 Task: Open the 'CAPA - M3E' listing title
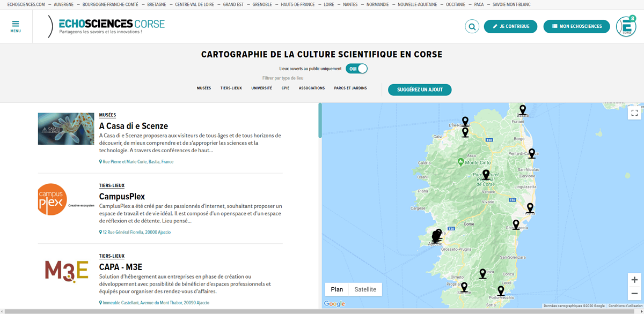(121, 267)
